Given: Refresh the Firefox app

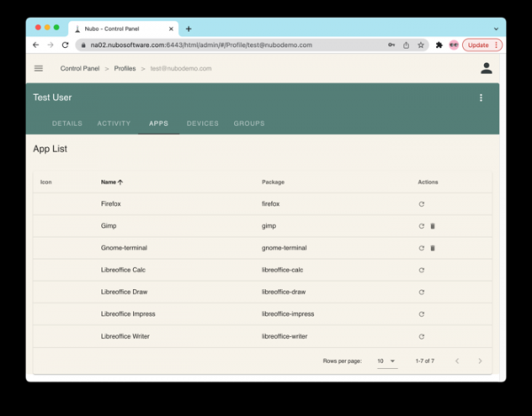Looking at the screenshot, I should point(421,204).
